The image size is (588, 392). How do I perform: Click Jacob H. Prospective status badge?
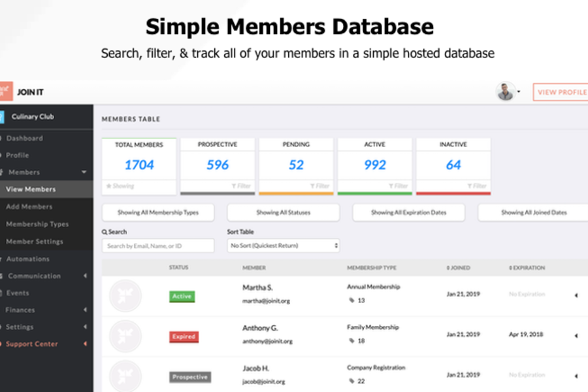190,377
